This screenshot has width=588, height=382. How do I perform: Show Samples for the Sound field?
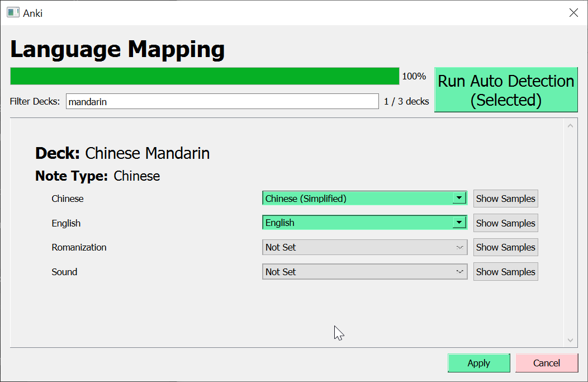coord(505,272)
